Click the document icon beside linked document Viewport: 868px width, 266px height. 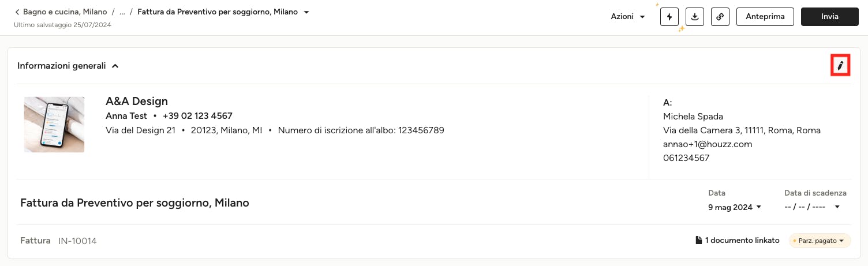pos(698,240)
